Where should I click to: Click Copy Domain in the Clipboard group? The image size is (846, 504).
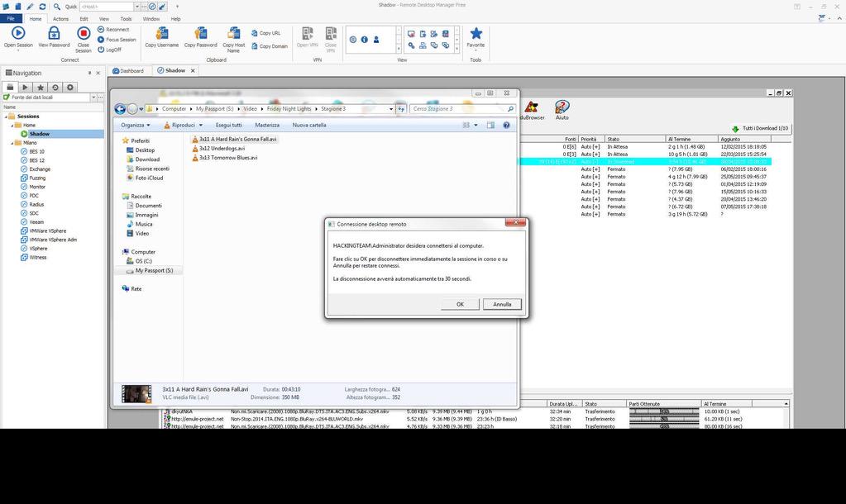pyautogui.click(x=270, y=46)
